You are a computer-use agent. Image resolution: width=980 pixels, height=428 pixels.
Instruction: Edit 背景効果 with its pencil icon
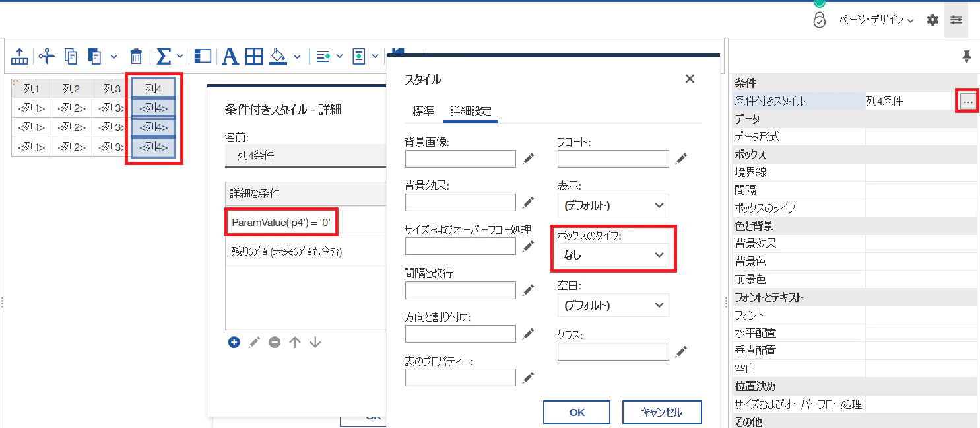(528, 202)
